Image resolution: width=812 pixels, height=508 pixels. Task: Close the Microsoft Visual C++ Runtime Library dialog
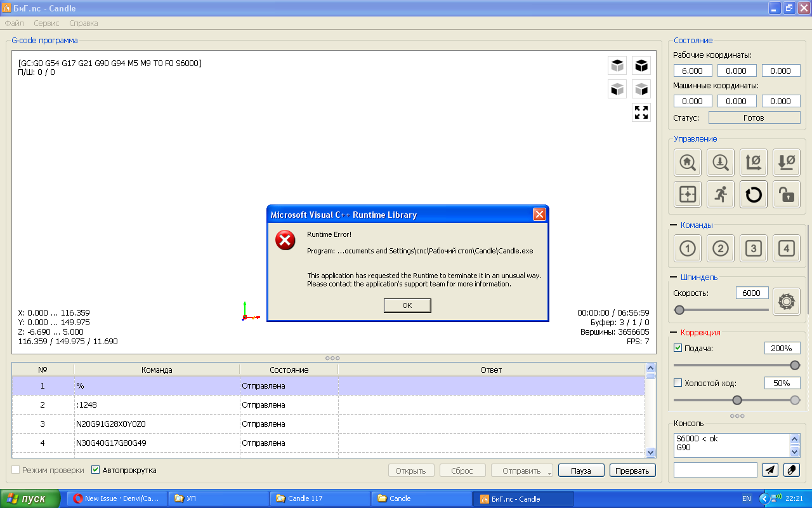click(539, 215)
